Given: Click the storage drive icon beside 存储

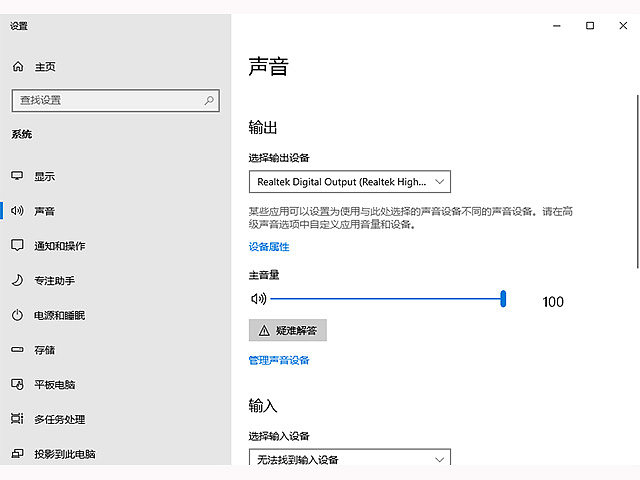Looking at the screenshot, I should click(x=17, y=349).
